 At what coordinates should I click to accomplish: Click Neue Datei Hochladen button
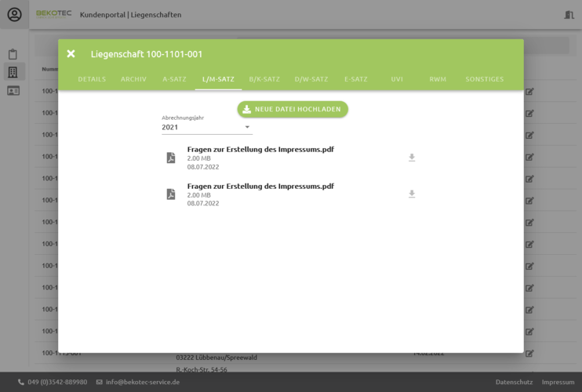[x=293, y=109]
